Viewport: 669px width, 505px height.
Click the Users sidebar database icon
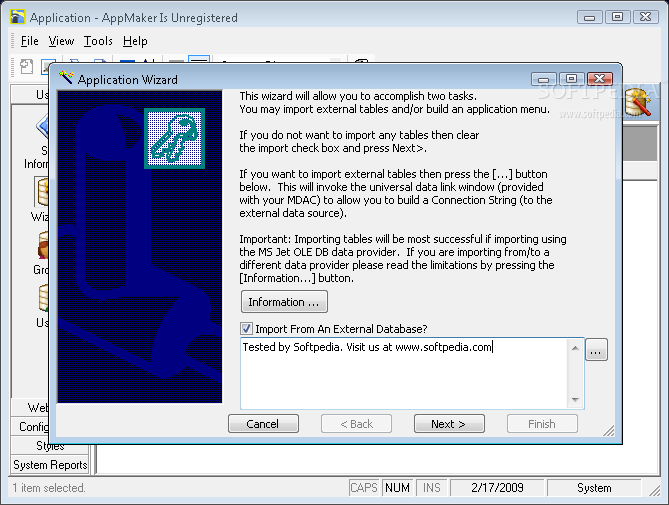(x=44, y=298)
